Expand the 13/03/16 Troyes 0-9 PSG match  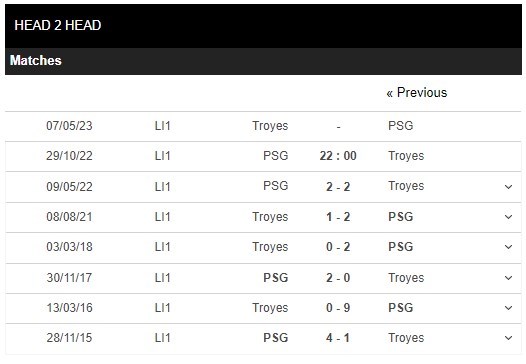pyautogui.click(x=508, y=308)
